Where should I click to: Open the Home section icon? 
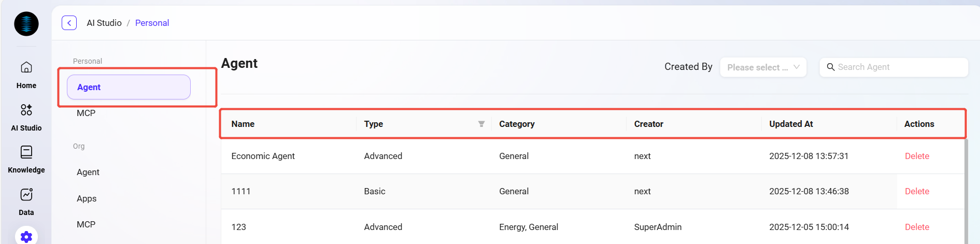26,67
